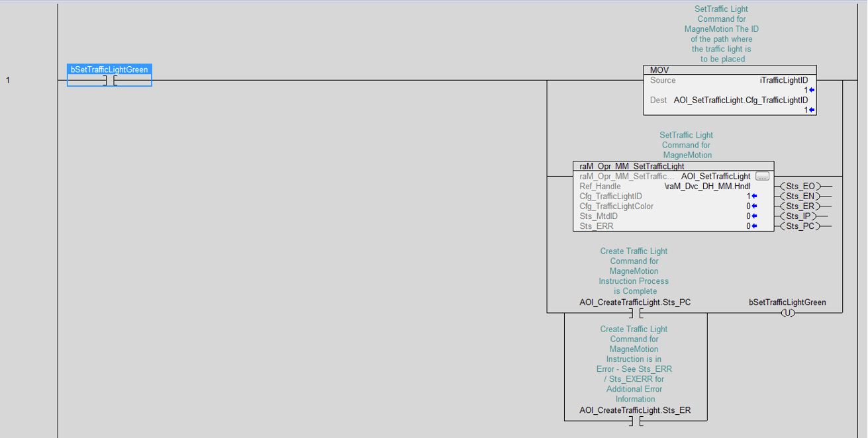The image size is (868, 438).
Task: Click the AOI_SetTrafficLight.Cfg_TrafficLightID destination
Action: pyautogui.click(x=741, y=100)
